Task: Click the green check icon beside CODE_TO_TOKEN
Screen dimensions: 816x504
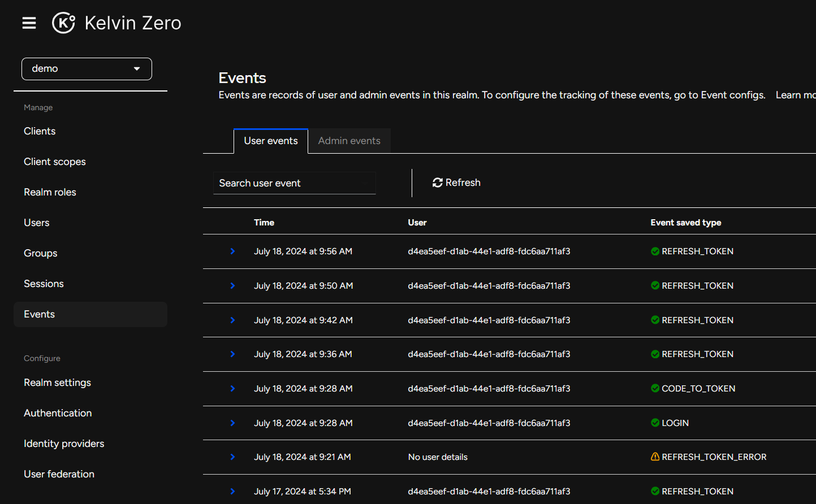Action: point(655,388)
